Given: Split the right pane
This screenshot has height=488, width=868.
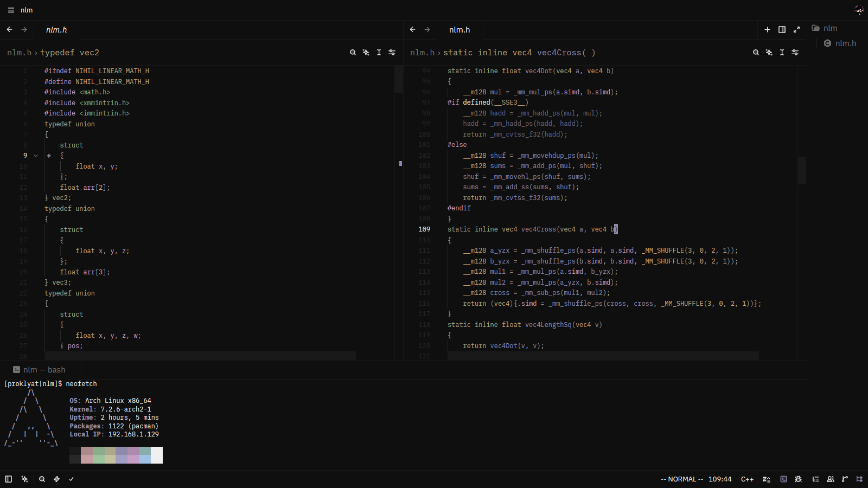Looking at the screenshot, I should (x=782, y=30).
